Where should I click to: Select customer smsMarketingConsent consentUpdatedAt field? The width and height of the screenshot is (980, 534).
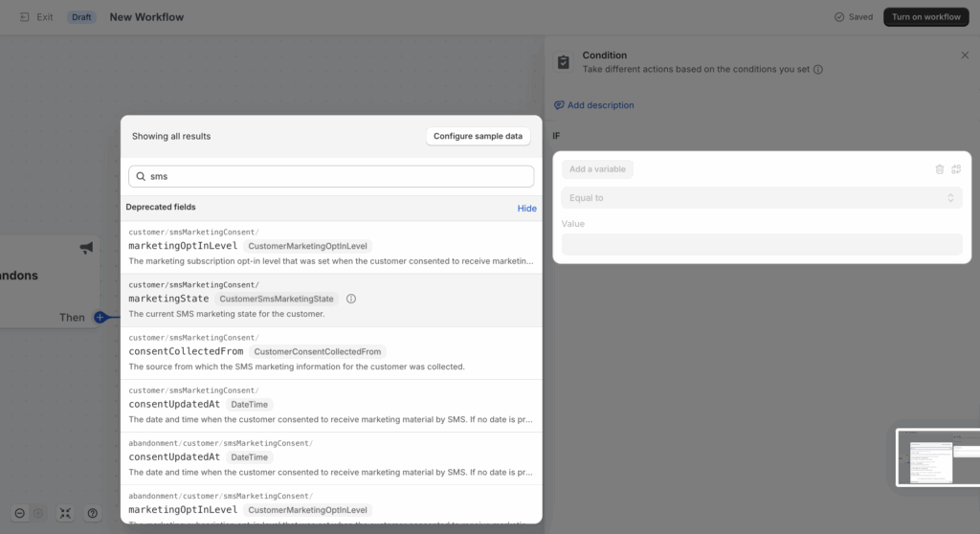click(x=331, y=406)
